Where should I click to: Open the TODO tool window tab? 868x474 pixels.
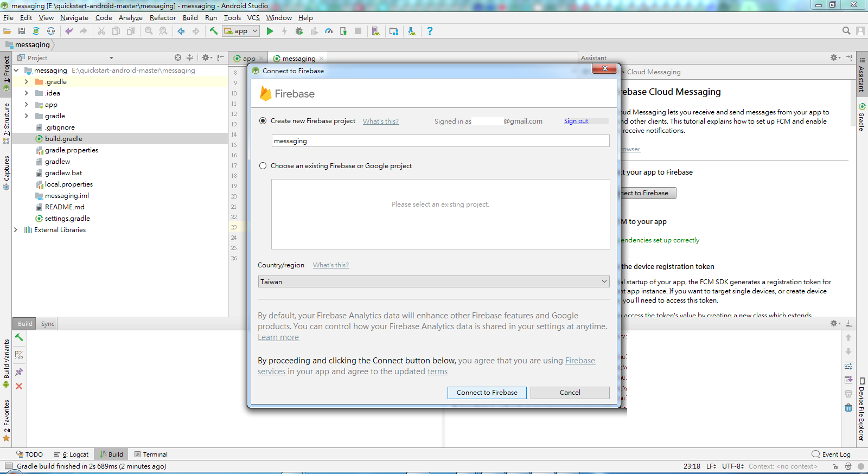click(29, 454)
